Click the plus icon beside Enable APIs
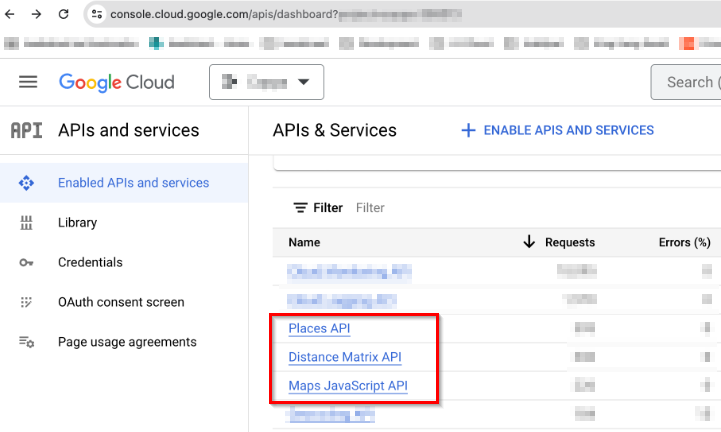 point(468,130)
